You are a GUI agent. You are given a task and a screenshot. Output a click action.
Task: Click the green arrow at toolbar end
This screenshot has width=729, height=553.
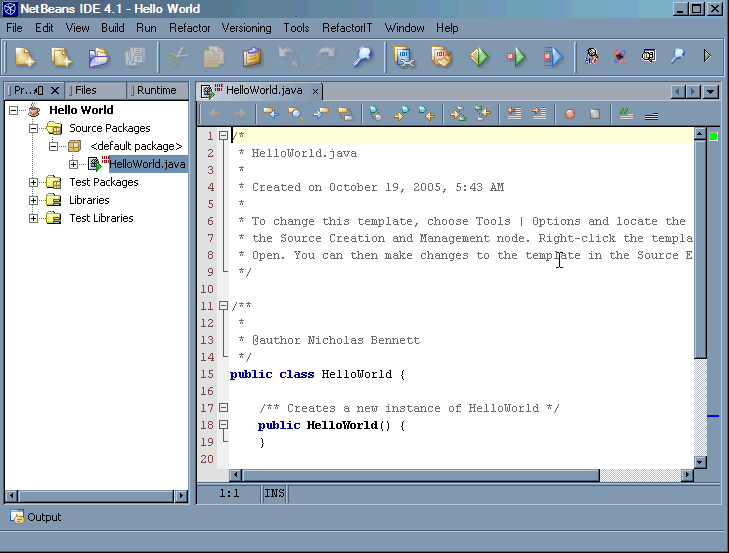[x=707, y=56]
